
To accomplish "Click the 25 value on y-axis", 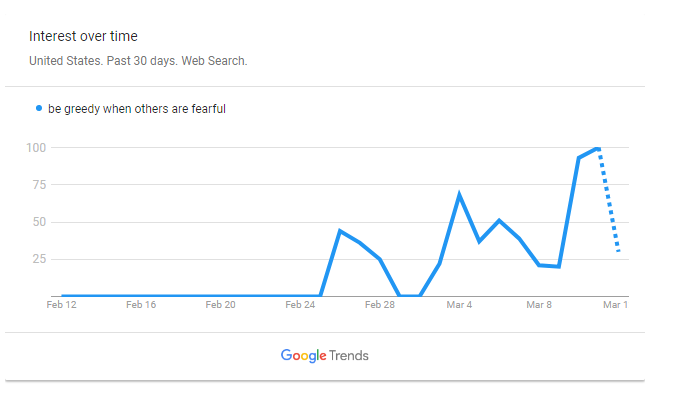I will [x=39, y=259].
